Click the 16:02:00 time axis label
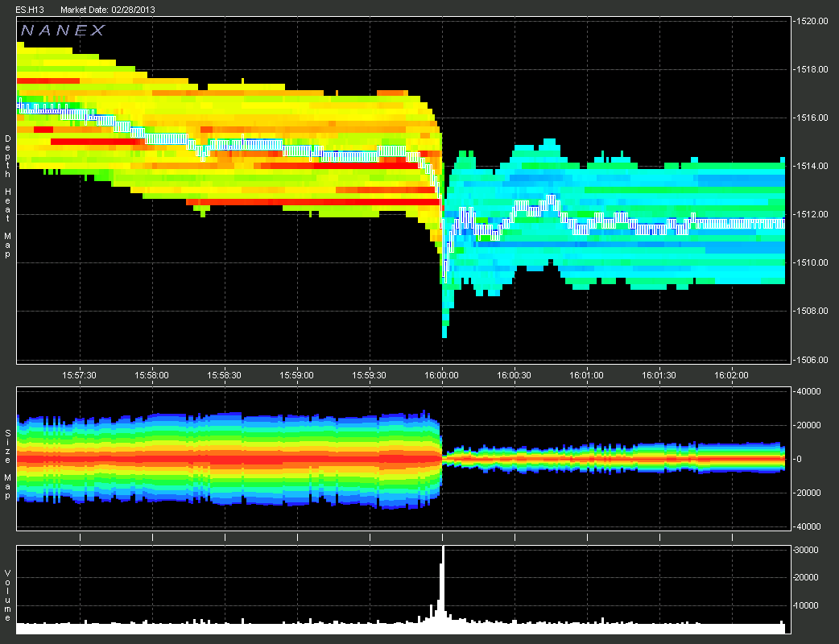 click(732, 375)
